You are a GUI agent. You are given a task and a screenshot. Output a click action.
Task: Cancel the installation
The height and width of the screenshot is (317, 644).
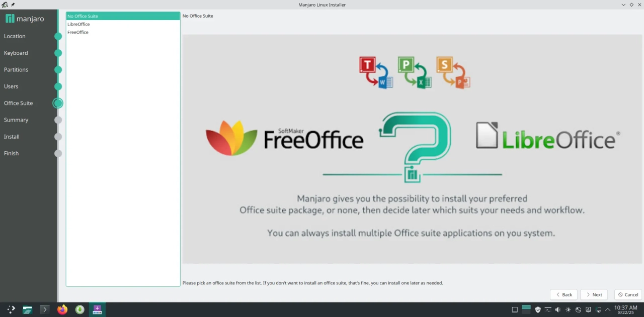(627, 295)
